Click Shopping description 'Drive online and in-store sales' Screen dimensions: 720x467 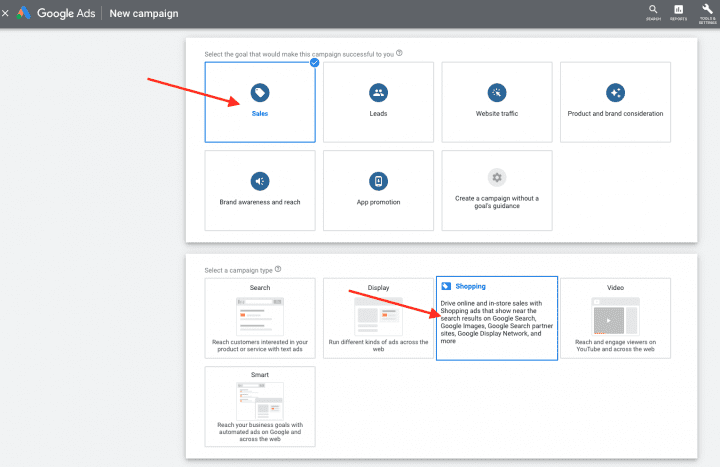click(x=497, y=322)
